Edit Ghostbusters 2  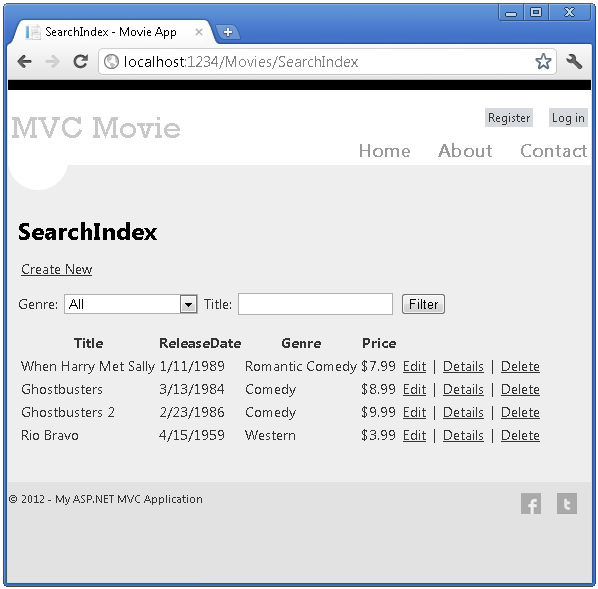(x=414, y=412)
